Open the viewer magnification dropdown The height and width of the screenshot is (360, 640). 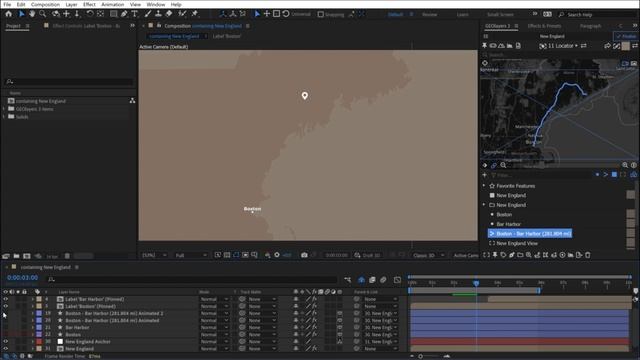click(x=154, y=255)
